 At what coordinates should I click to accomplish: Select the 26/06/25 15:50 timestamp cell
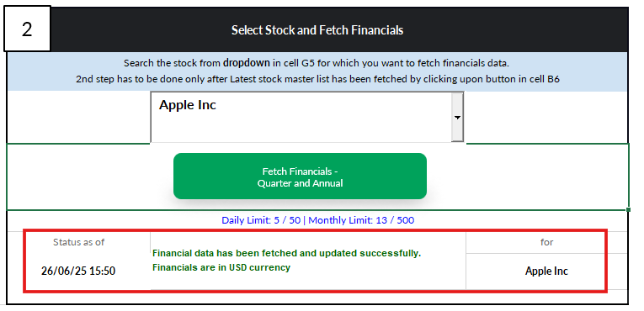click(78, 271)
